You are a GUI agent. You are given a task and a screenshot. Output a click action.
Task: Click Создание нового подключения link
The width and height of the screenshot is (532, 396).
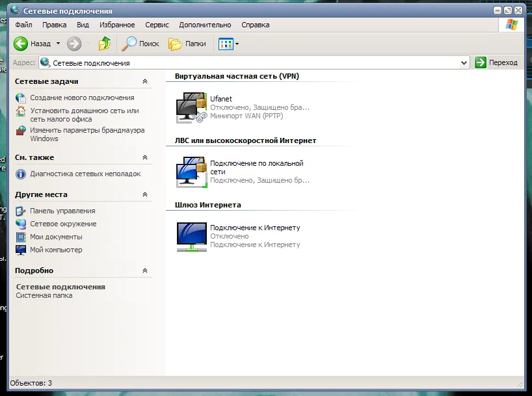[x=82, y=98]
